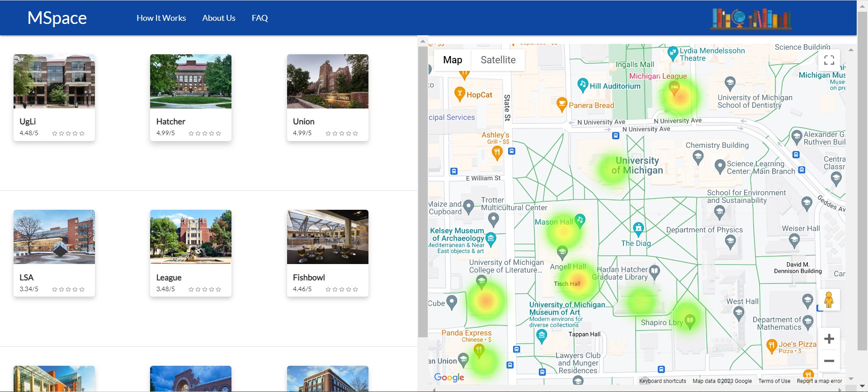Open Keyboard shortcuts on the map
This screenshot has width=868, height=392.
point(662,381)
